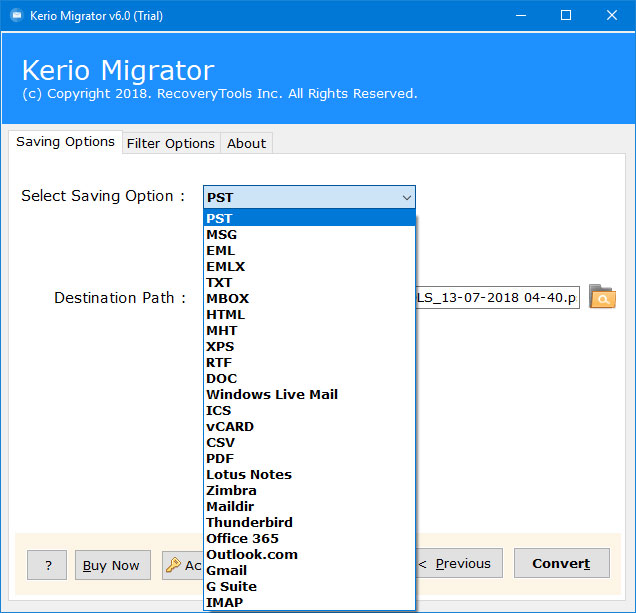Screen dimensions: 636x613
Task: Click the Kerio Migrator title bar app icon
Action: click(17, 15)
